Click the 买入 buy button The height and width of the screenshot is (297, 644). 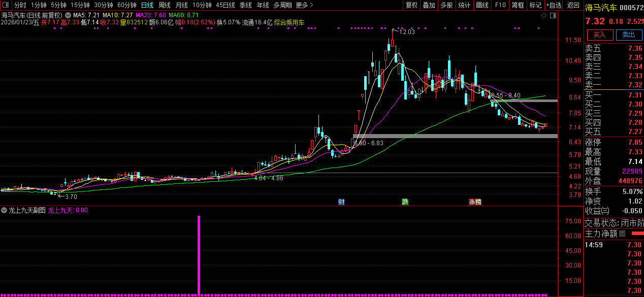pos(600,35)
